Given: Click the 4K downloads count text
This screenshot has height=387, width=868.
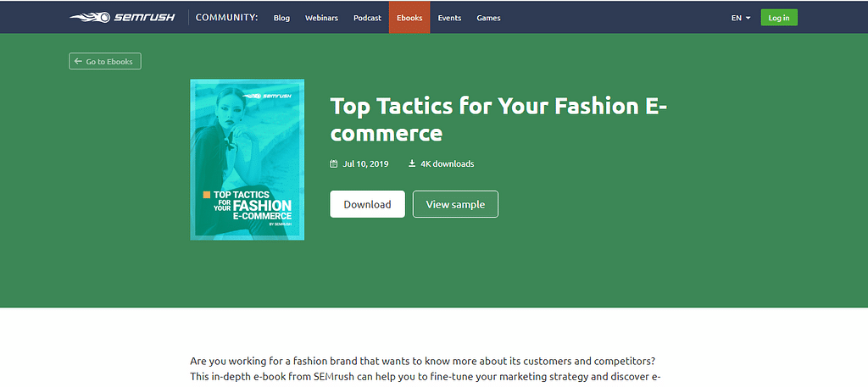Looking at the screenshot, I should point(447,163).
